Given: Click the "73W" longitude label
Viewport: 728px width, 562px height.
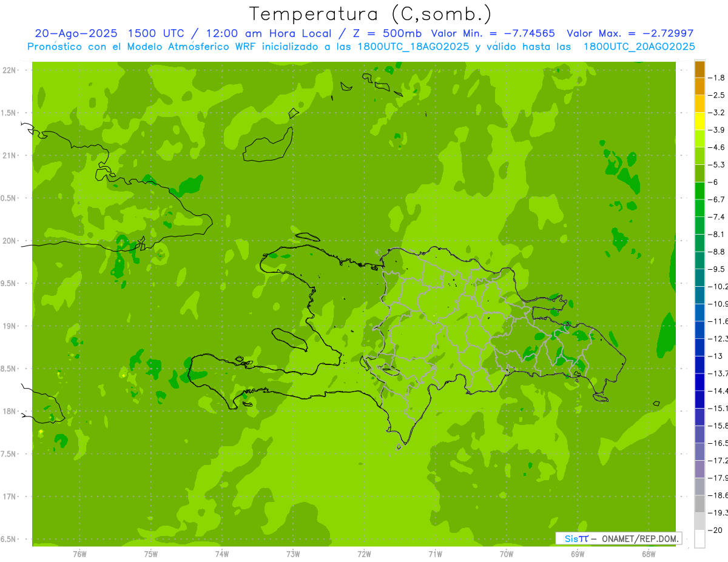Looking at the screenshot, I should (293, 554).
